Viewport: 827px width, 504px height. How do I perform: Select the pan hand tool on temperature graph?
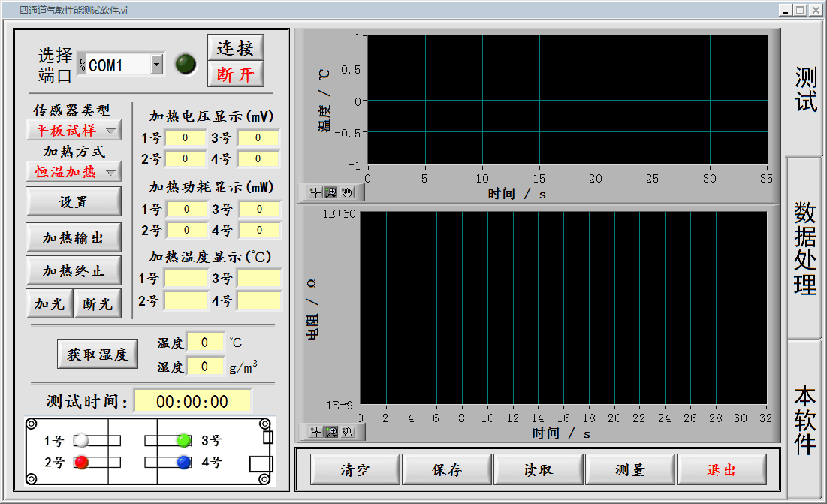coord(347,193)
